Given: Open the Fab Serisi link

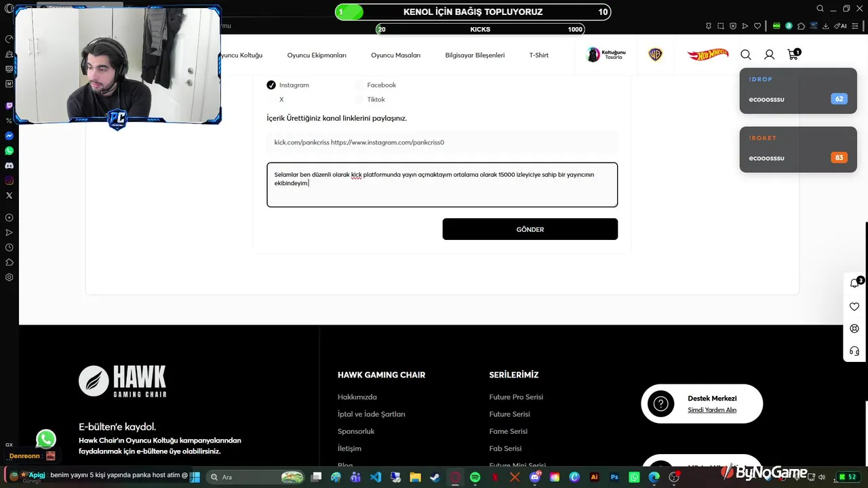Looking at the screenshot, I should tap(505, 449).
